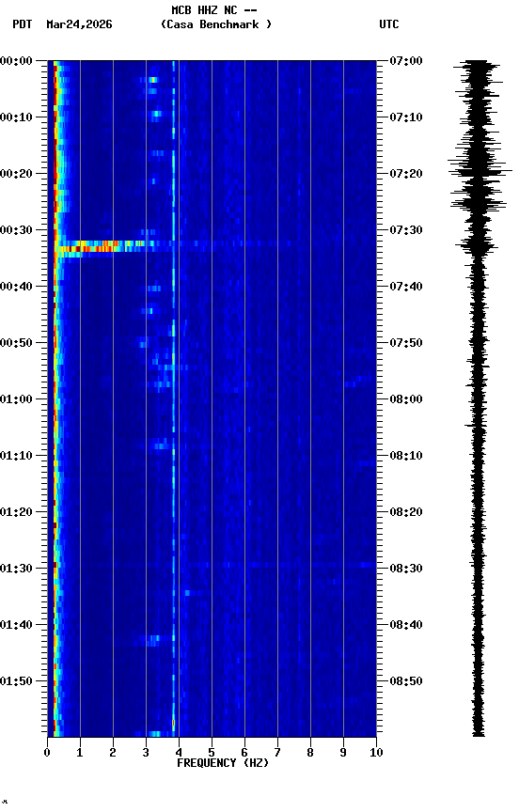The width and height of the screenshot is (519, 812).
Task: Click the bright spot near 3 Hz at 00:03
Action: click(153, 80)
